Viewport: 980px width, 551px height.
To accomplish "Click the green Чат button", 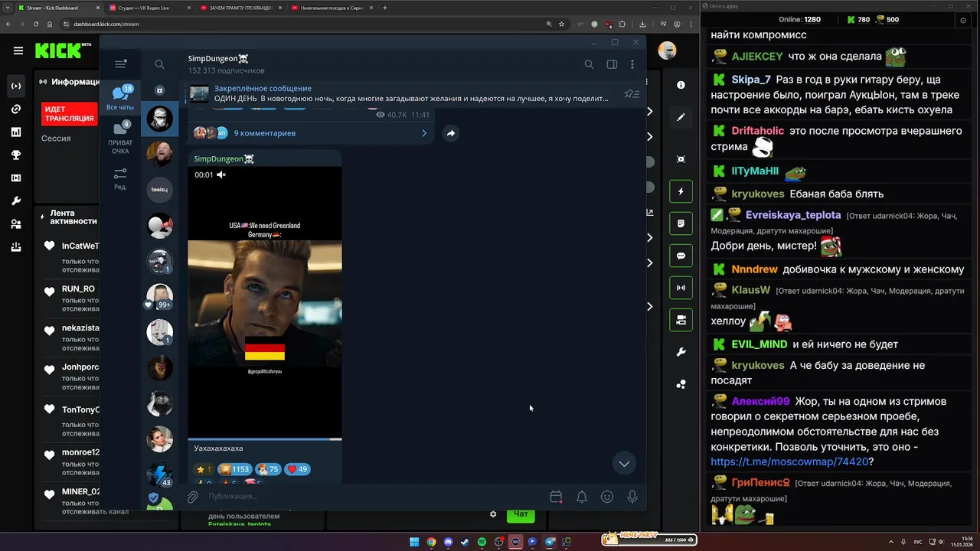I will tap(521, 514).
